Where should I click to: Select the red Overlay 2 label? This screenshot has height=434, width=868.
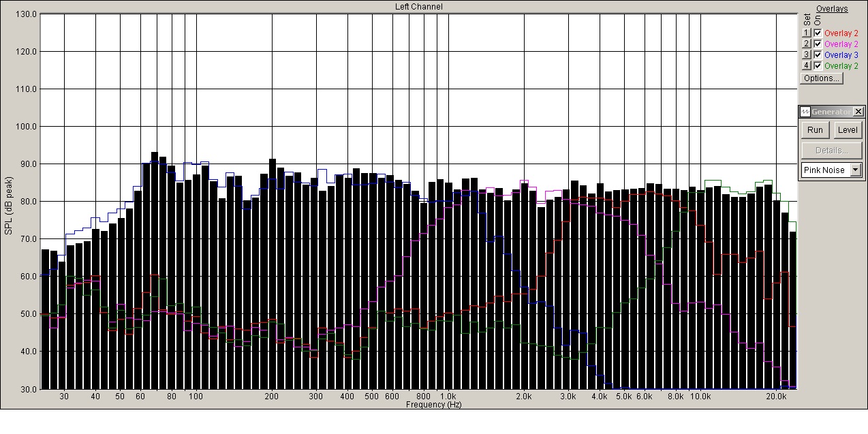841,33
